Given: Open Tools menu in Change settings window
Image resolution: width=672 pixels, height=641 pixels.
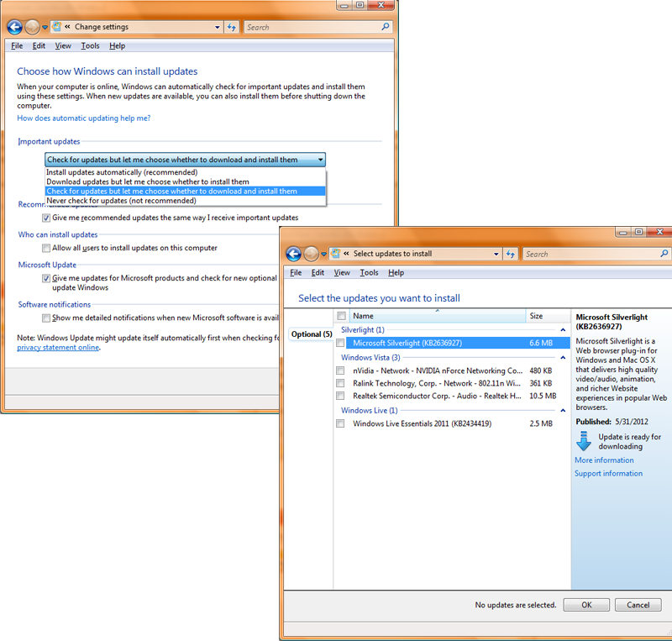Looking at the screenshot, I should 90,46.
